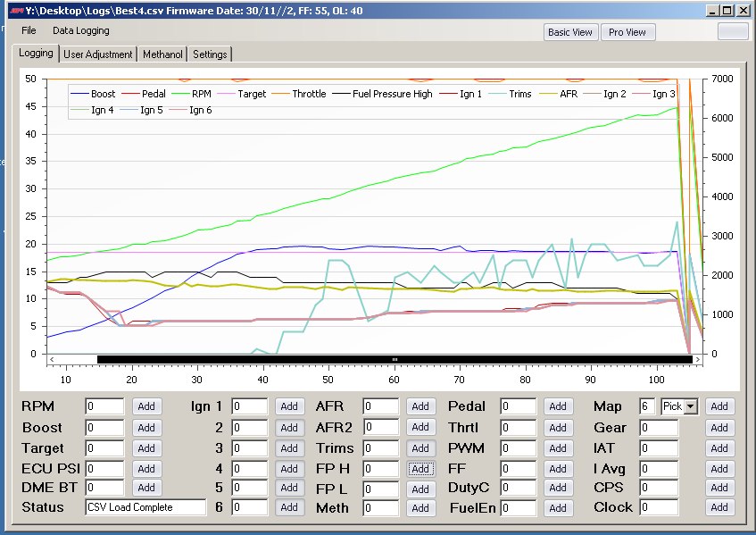Open the Methanol tab
756x535 pixels.
click(162, 54)
